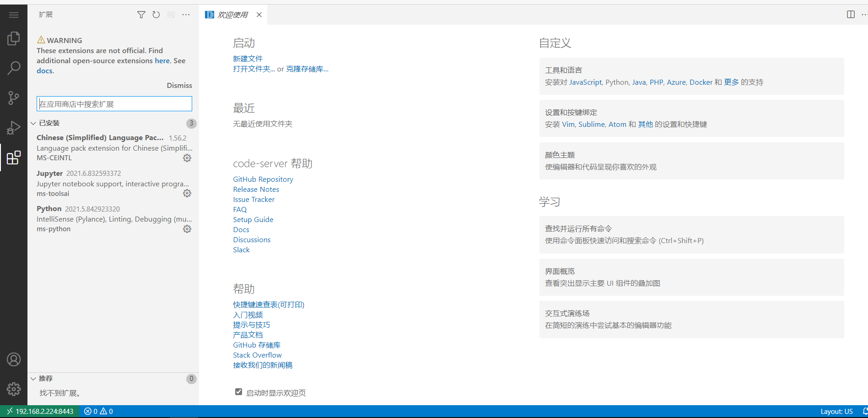Collapse the 已安装 installed extensions section
Screen dimensions: 868x418
33,123
